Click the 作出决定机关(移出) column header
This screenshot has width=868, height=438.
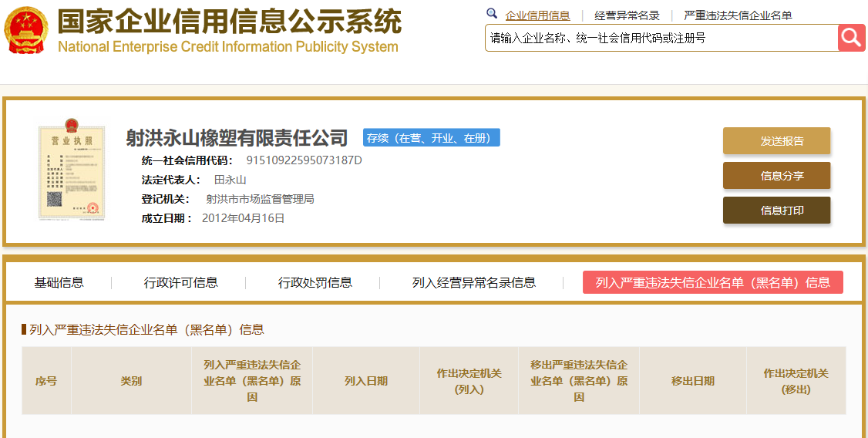796,381
